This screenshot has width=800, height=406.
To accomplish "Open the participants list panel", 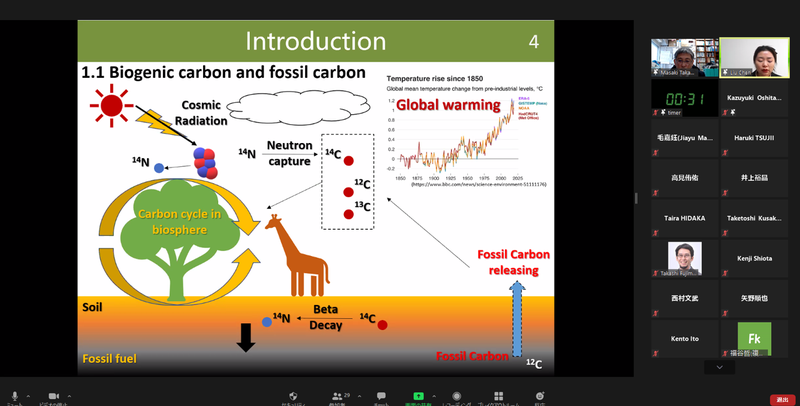I will coord(336,397).
